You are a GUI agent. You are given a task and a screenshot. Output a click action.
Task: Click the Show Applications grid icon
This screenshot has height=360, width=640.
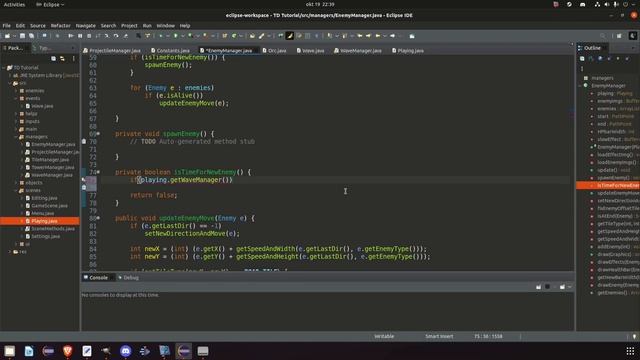630,351
